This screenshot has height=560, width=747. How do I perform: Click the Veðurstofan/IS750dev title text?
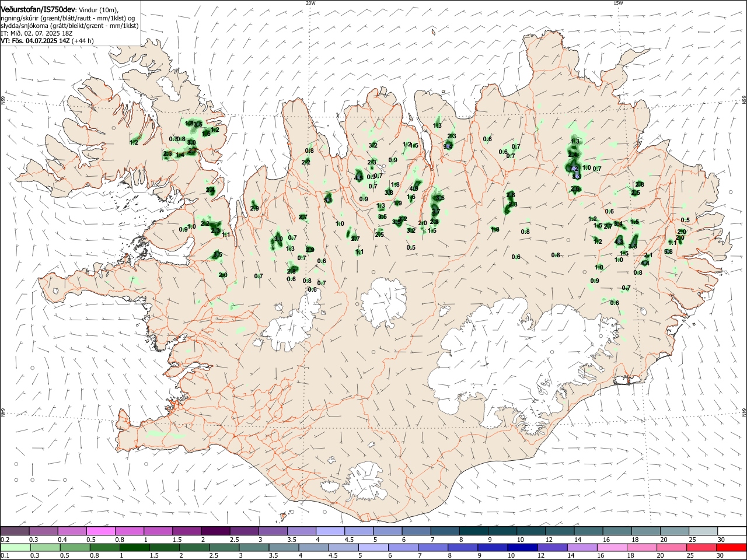pos(37,9)
